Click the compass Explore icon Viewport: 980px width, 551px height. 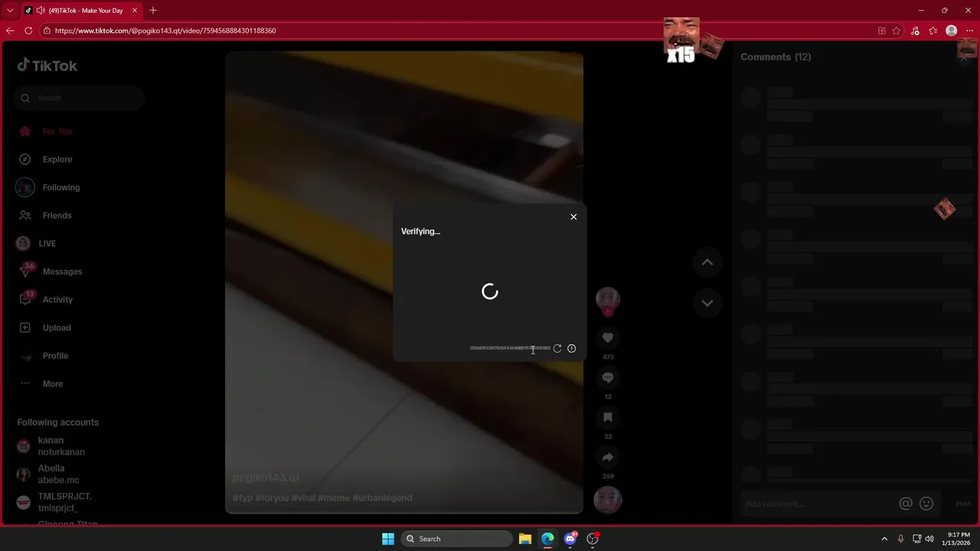(24, 159)
